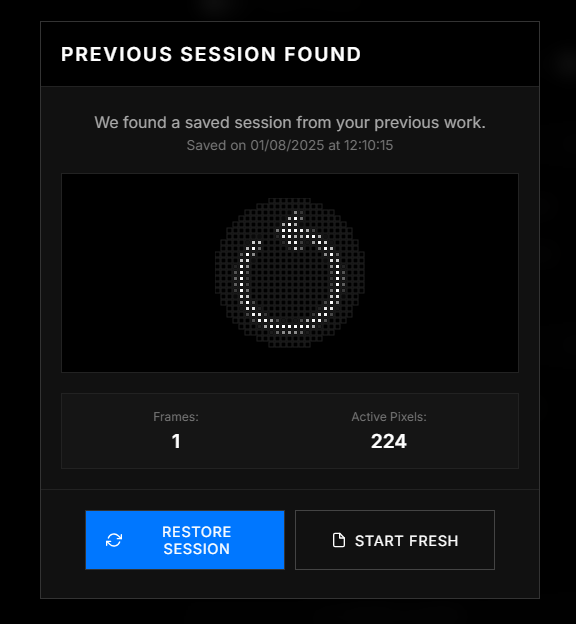Click the START FRESH label text
Viewport: 576px width, 624px height.
tap(406, 541)
